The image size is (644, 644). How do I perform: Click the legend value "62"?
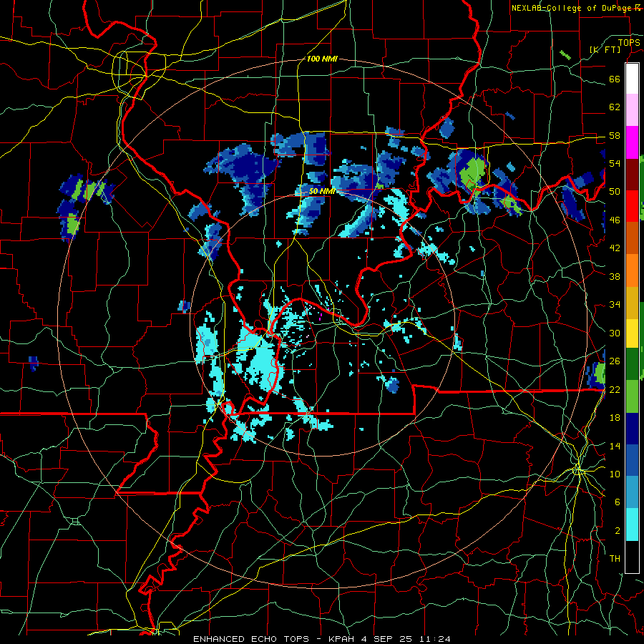tap(615, 107)
